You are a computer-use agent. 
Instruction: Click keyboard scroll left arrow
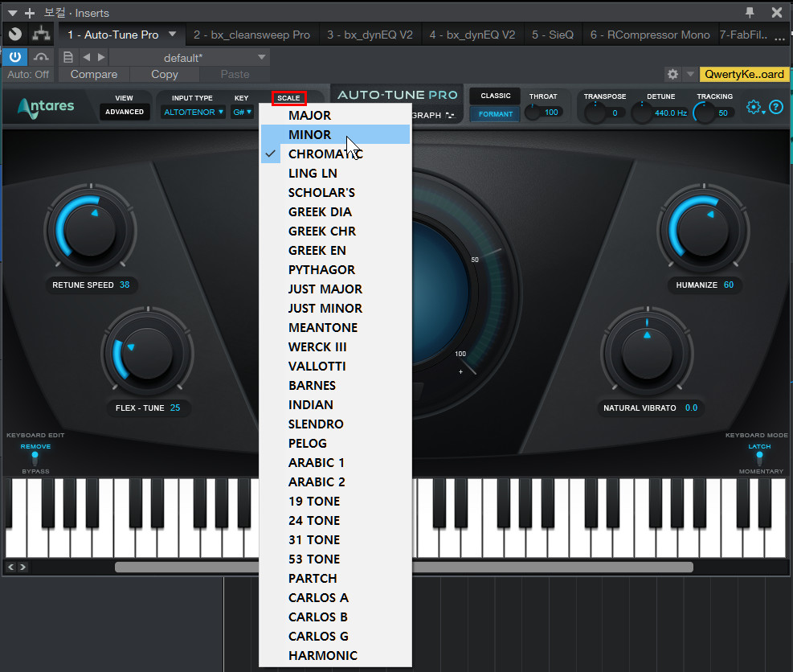[x=11, y=567]
